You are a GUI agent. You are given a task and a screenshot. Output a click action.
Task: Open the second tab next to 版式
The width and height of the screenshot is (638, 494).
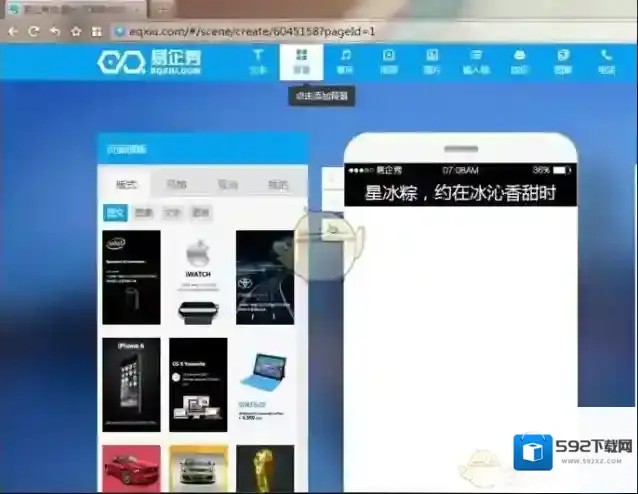[x=176, y=185]
